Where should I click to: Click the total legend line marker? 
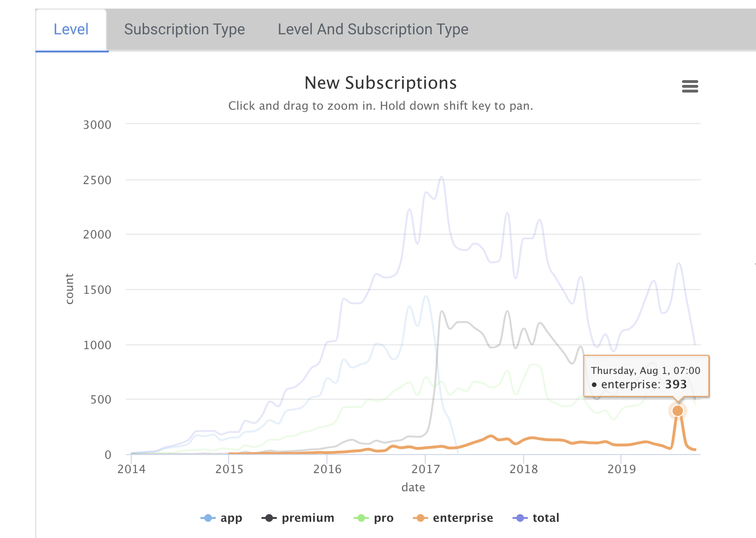point(520,518)
